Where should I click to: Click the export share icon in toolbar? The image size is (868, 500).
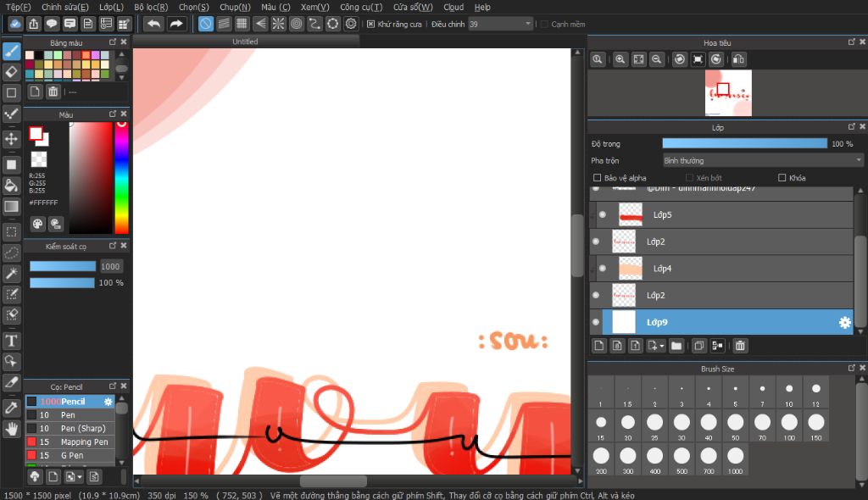[34, 24]
